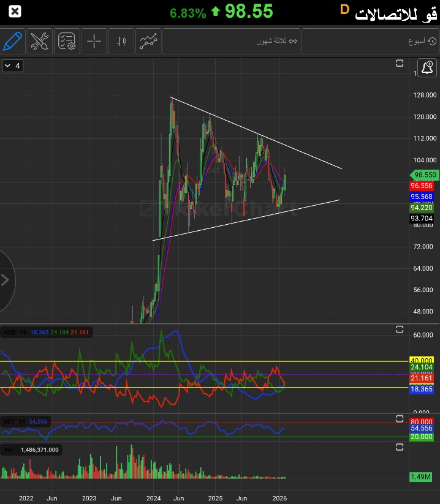440x504 pixels.
Task: Open the ثلاثة شهور range selector
Action: (x=276, y=42)
